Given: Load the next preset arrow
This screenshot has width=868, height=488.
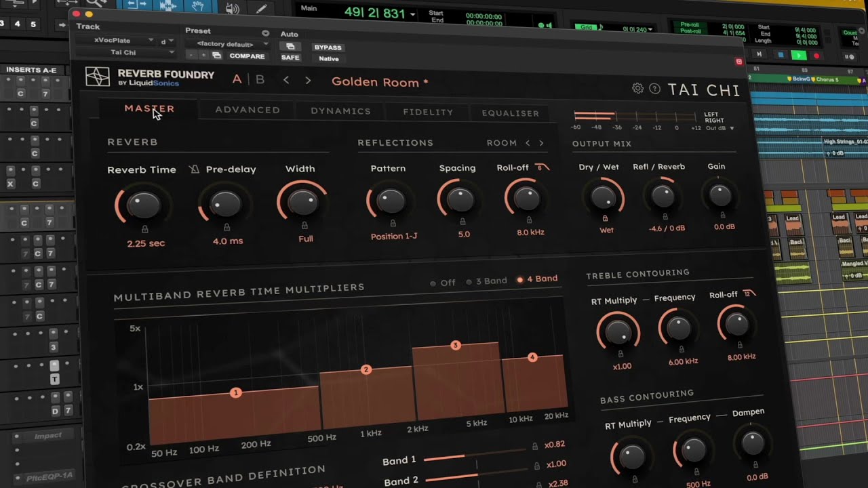Looking at the screenshot, I should click(x=308, y=81).
